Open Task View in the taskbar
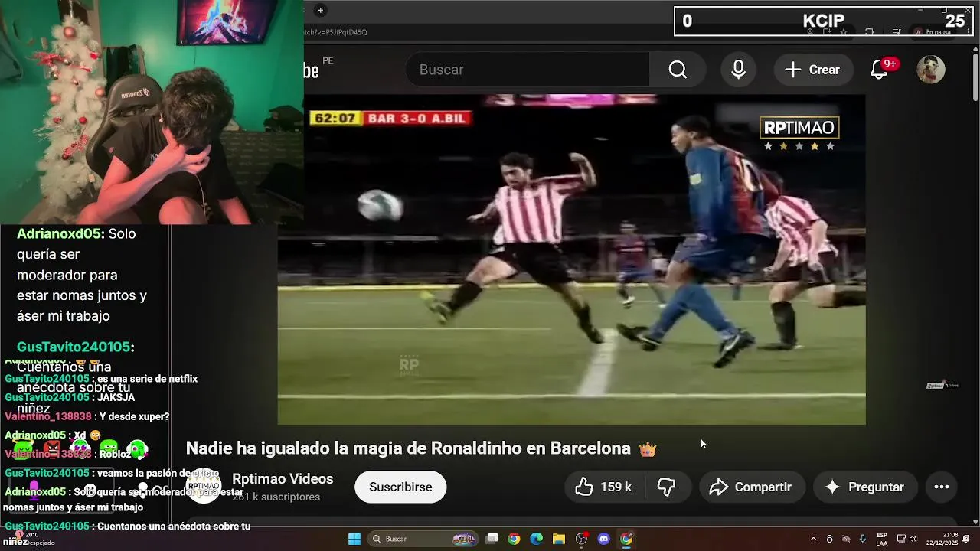The width and height of the screenshot is (980, 551). tap(492, 539)
